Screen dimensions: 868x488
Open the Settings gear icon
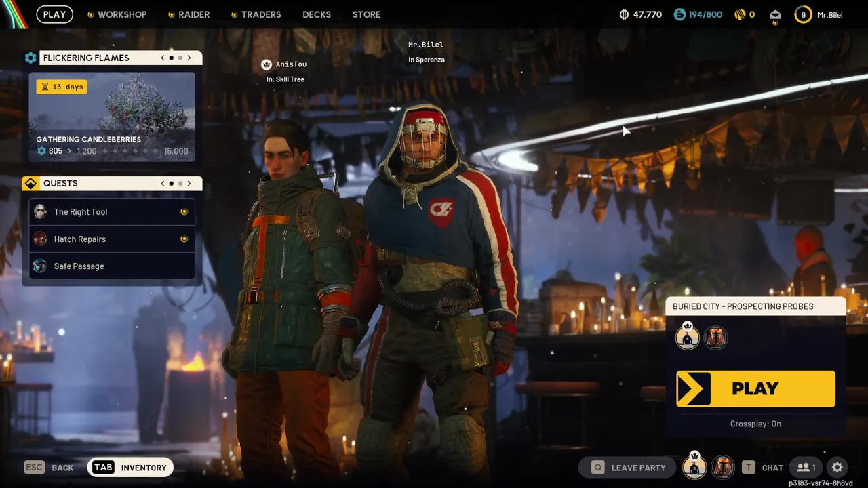(837, 467)
